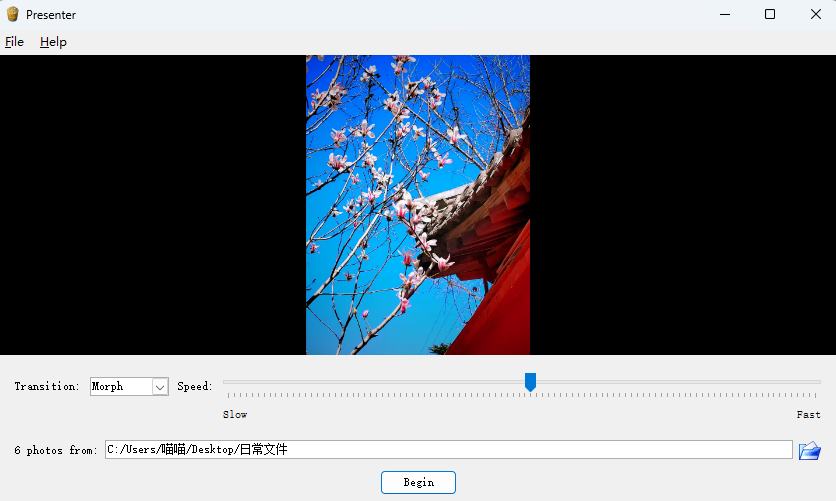Click the magnolia blossom photo preview

tap(417, 205)
